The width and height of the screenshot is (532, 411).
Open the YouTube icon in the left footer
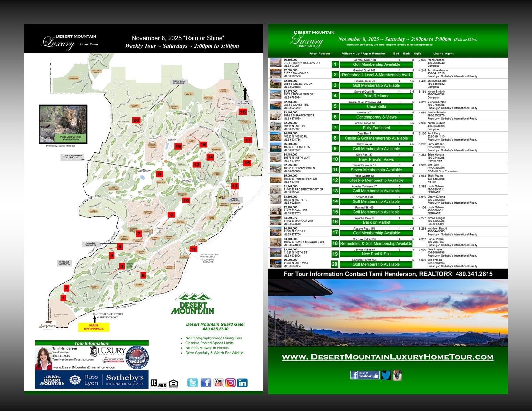pos(219,383)
